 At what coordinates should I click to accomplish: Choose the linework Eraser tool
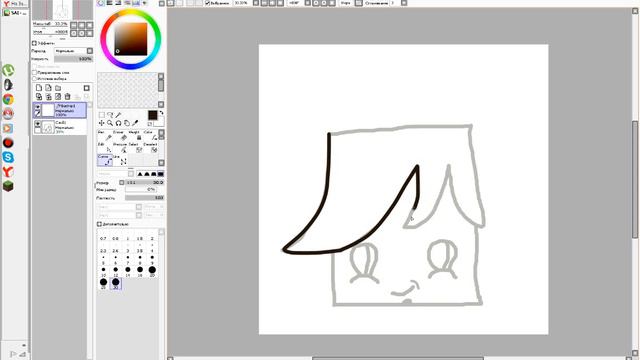click(120, 136)
